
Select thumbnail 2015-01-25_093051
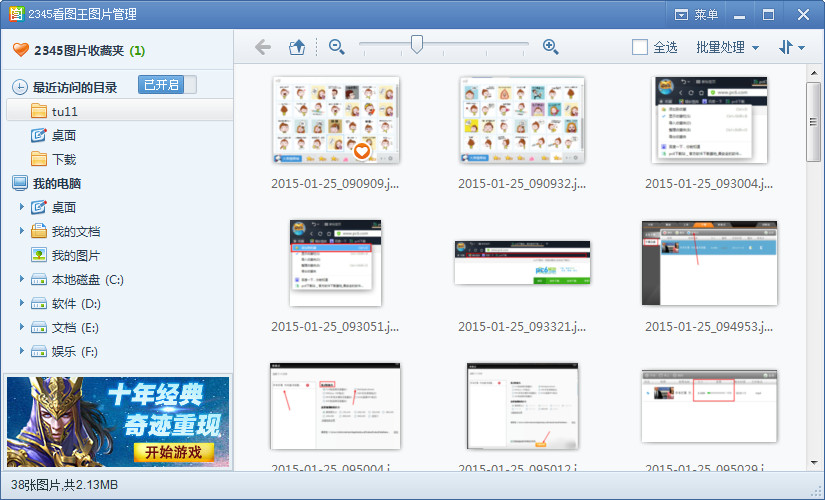(335, 263)
